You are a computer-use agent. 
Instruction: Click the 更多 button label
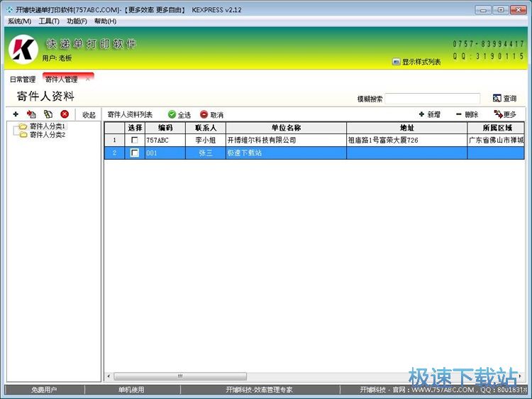click(x=509, y=115)
